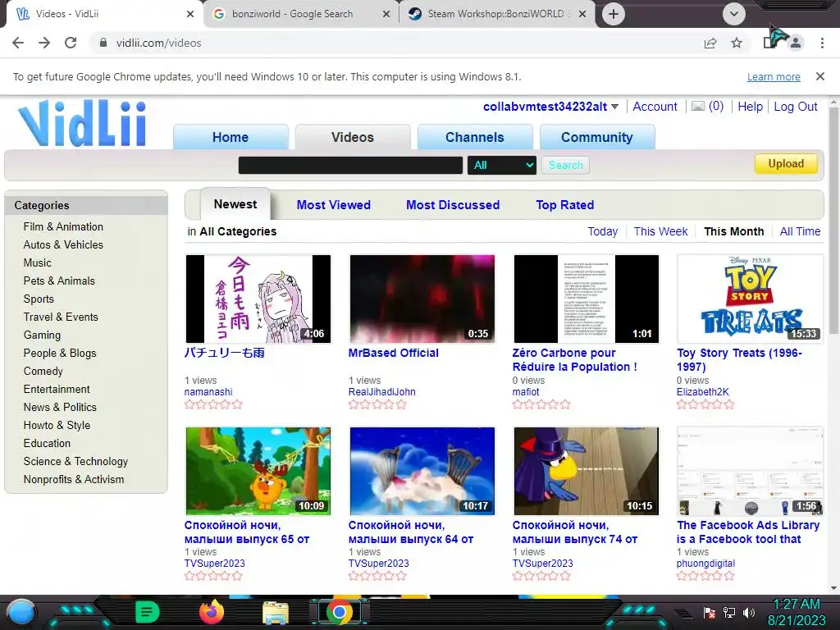Bookmark this page with star icon
Screen dimensions: 840x630
(737, 43)
